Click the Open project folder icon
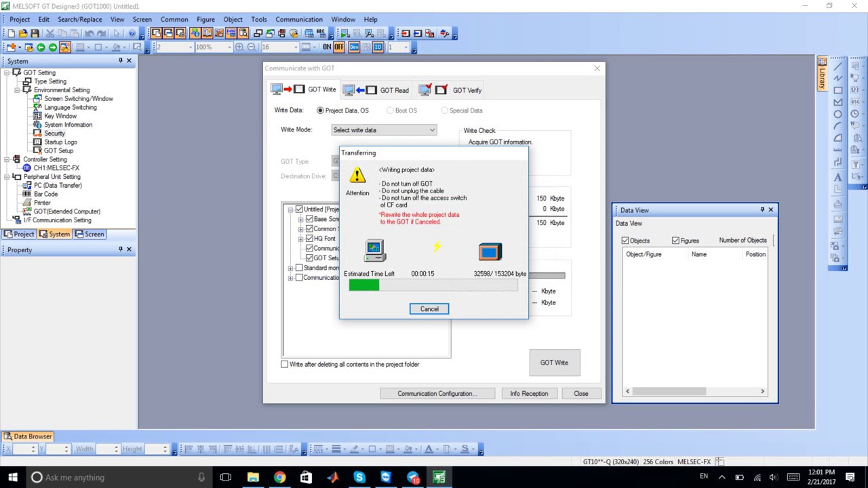Image resolution: width=868 pixels, height=488 pixels. pos(23,33)
